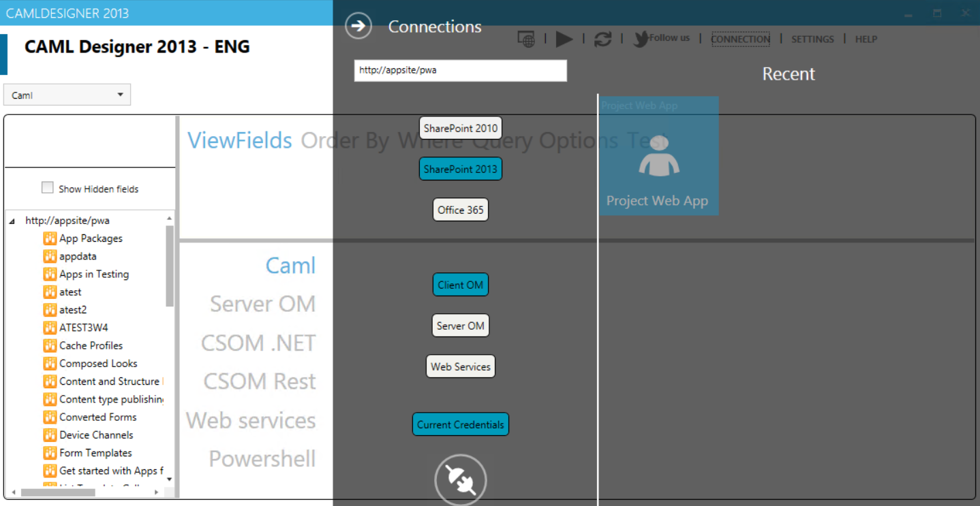
Task: Select the SharePoint 2013 option
Action: [461, 169]
